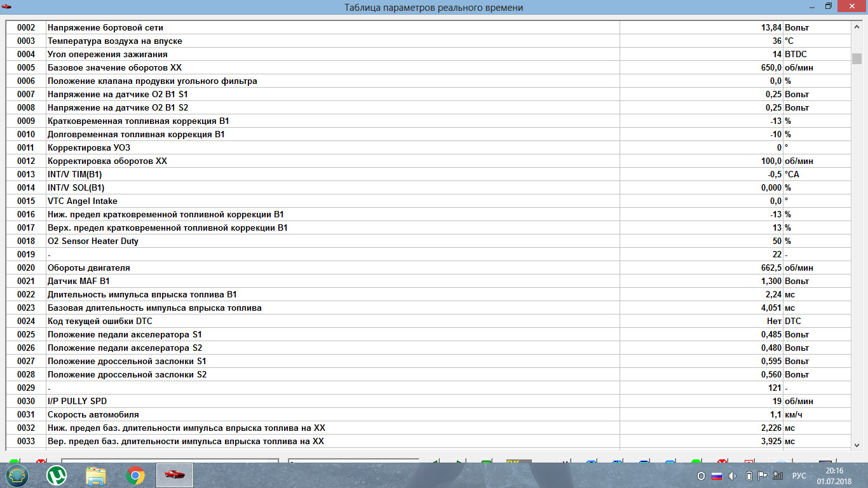This screenshot has width=868, height=488.
Task: Select row 'INT/V TIM(B1)'
Action: (428, 175)
